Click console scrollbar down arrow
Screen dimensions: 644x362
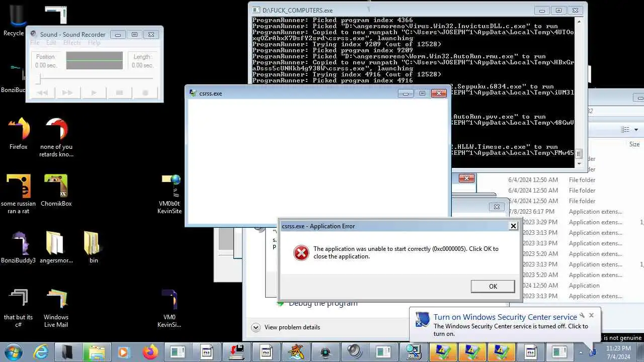(579, 163)
